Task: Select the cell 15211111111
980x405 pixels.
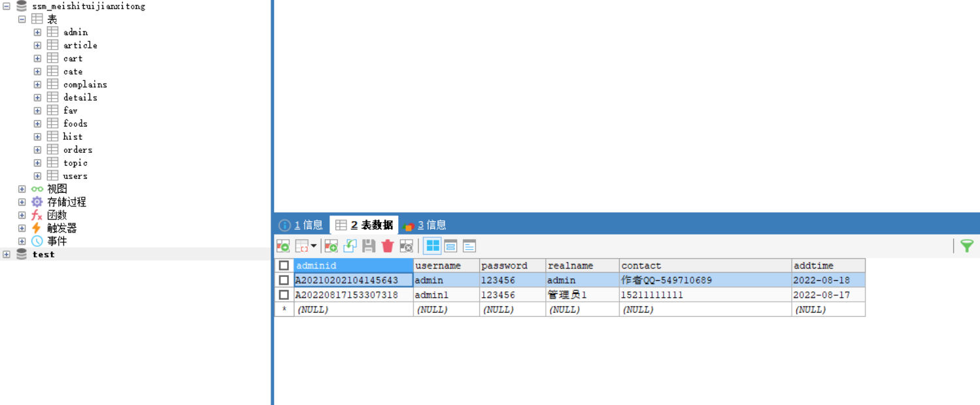Action: 705,295
